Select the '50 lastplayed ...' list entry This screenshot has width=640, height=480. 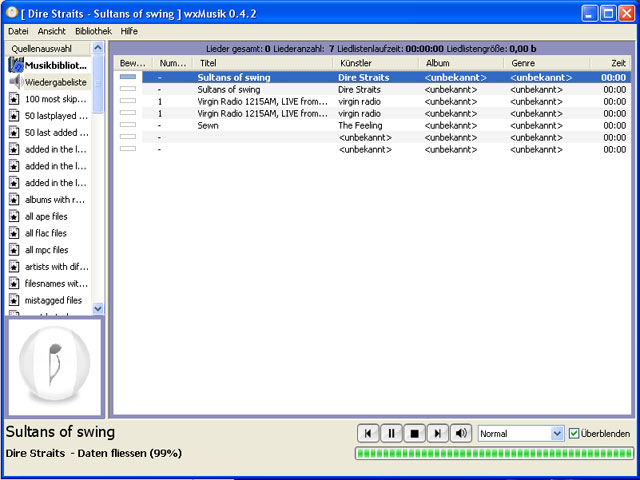click(56, 116)
